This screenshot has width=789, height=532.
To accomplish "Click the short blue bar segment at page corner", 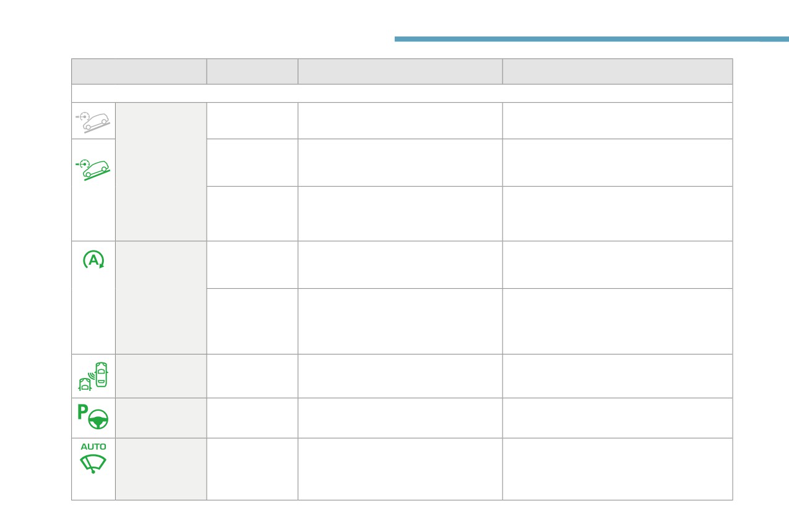I will (x=774, y=39).
